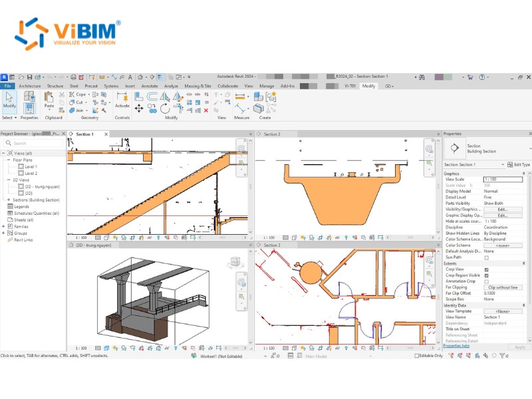Toggle the Editable Only checkbox
The image size is (532, 399).
pos(417,356)
